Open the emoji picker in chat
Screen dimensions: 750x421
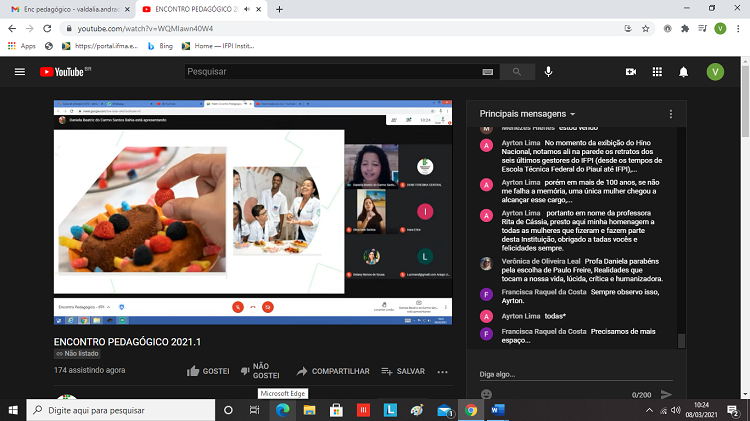(486, 394)
